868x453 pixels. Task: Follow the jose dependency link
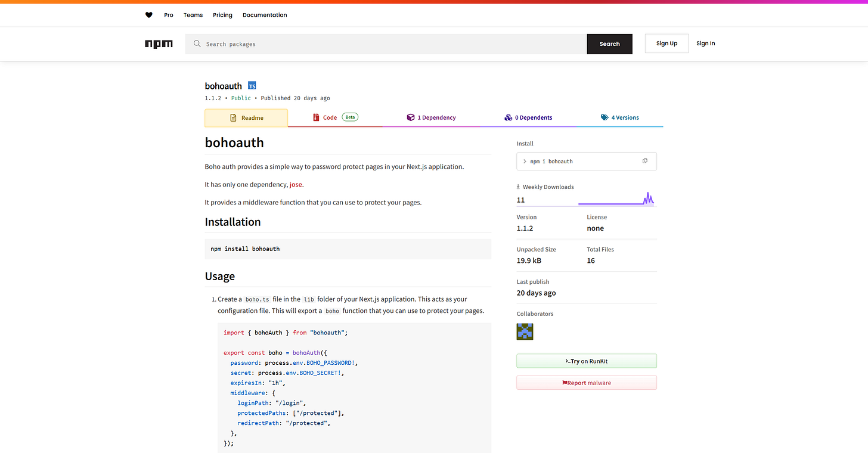click(x=296, y=185)
